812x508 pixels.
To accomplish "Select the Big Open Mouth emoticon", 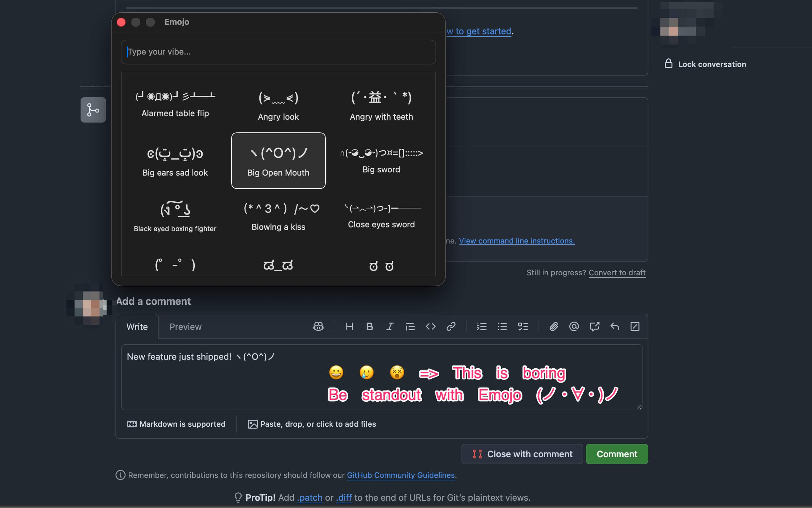I will pyautogui.click(x=278, y=161).
